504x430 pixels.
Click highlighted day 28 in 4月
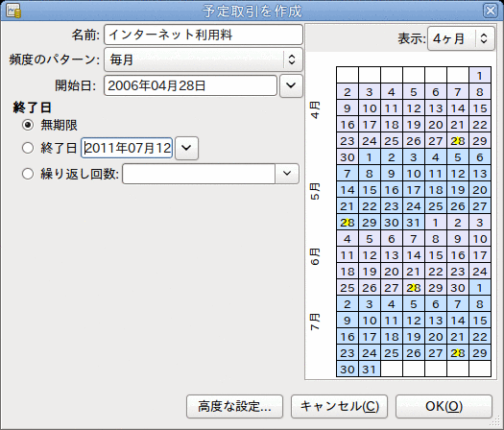coord(458,141)
